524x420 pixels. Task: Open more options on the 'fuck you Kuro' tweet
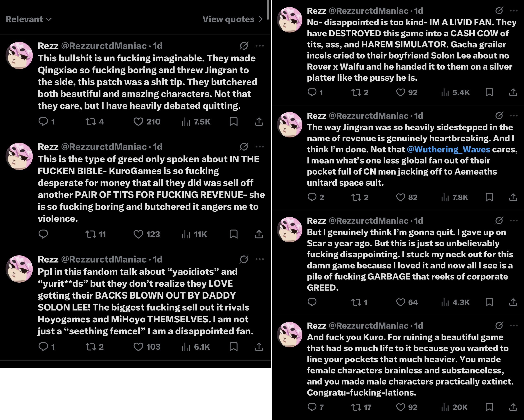point(514,325)
